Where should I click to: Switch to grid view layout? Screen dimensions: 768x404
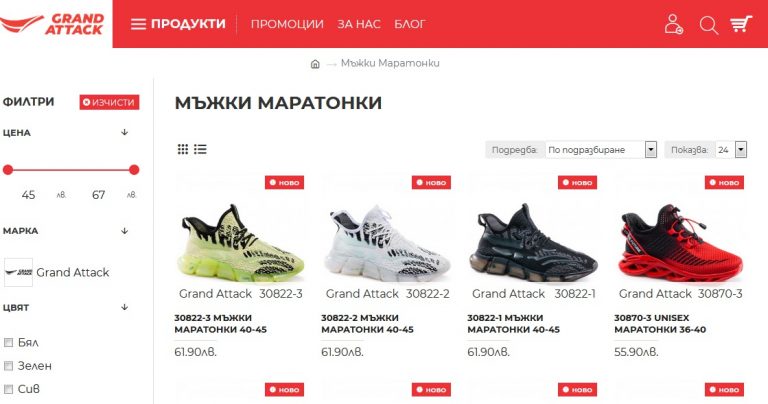pos(183,149)
